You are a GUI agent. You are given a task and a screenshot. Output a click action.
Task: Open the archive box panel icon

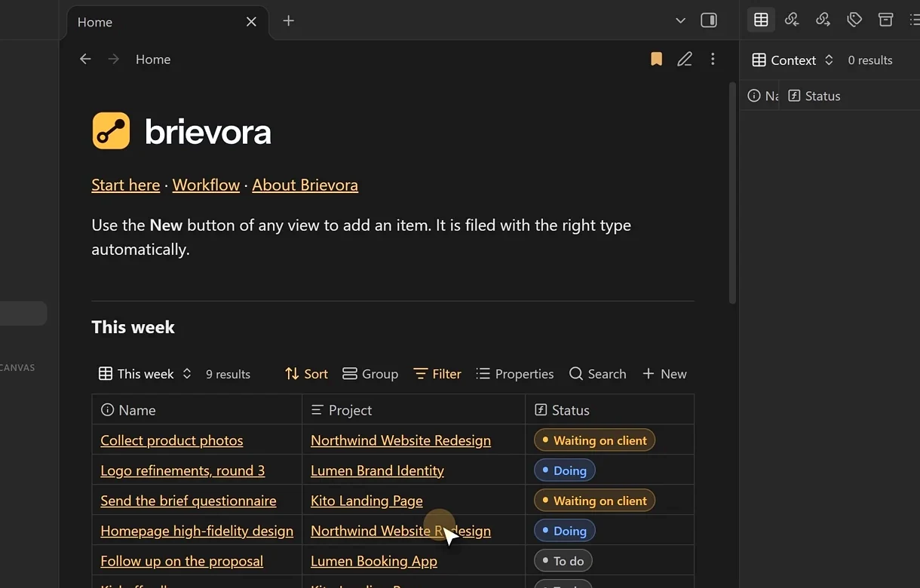click(x=885, y=20)
